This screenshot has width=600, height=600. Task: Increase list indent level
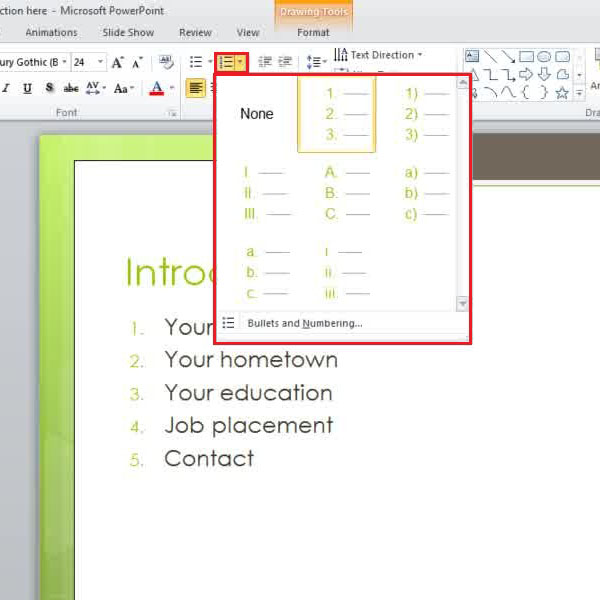(285, 62)
